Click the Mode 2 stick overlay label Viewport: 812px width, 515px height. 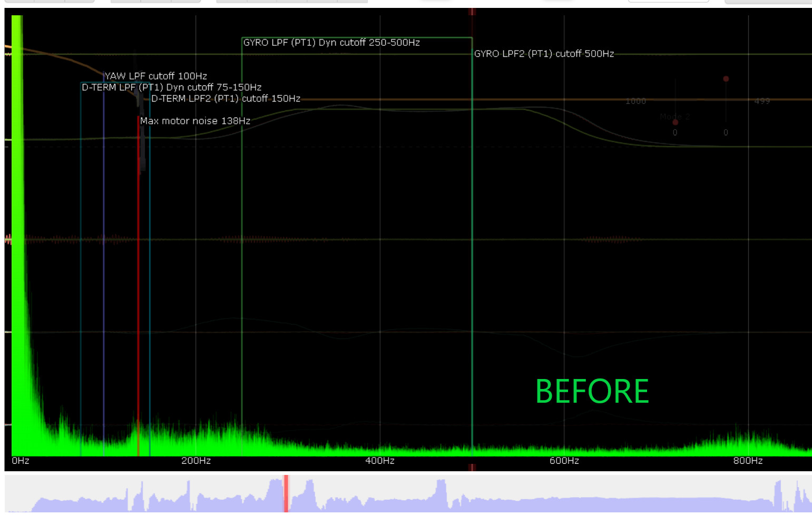pos(674,116)
